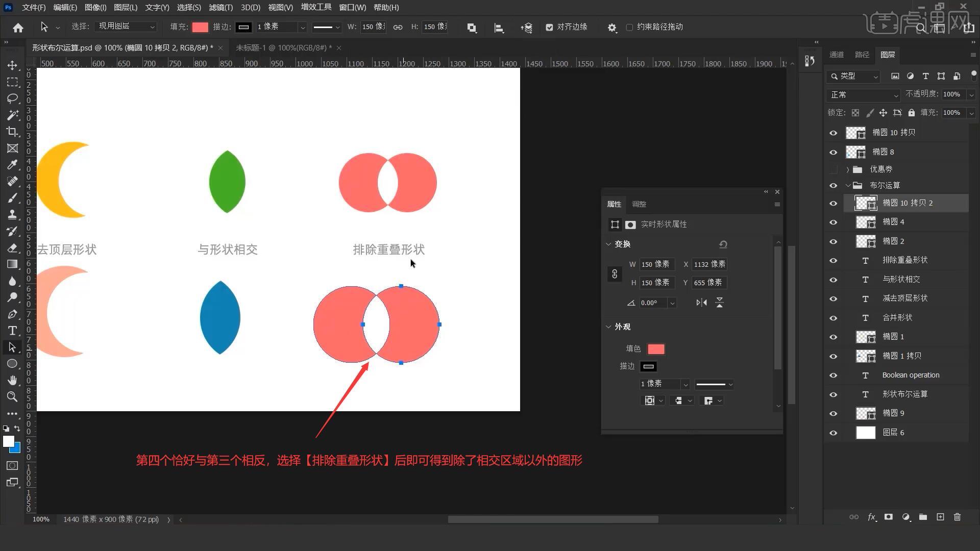Open the 滤镜(T) menu

tap(220, 8)
